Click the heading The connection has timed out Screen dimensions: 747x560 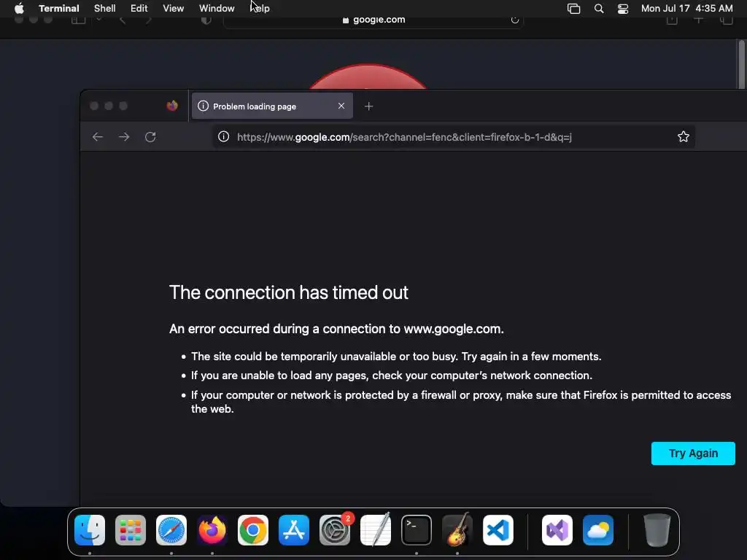point(289,292)
